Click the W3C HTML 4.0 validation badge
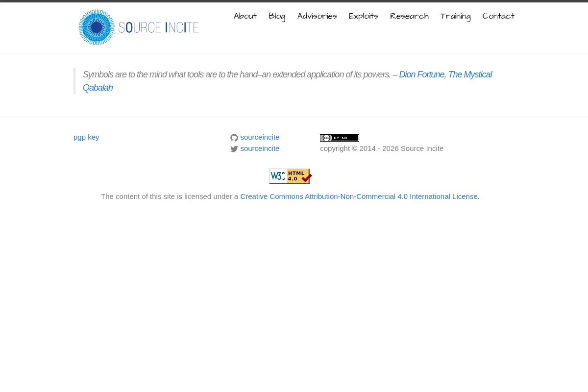Image resolution: width=588 pixels, height=392 pixels. (x=291, y=176)
